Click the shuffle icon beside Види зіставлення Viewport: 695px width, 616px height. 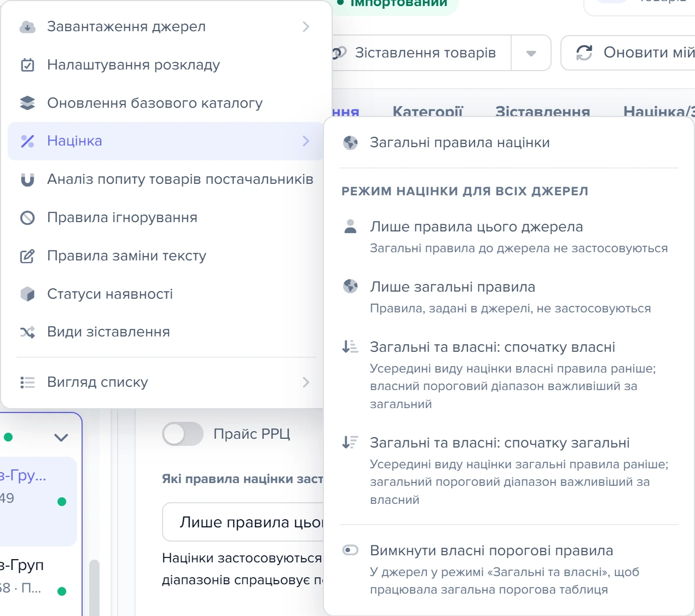27,332
